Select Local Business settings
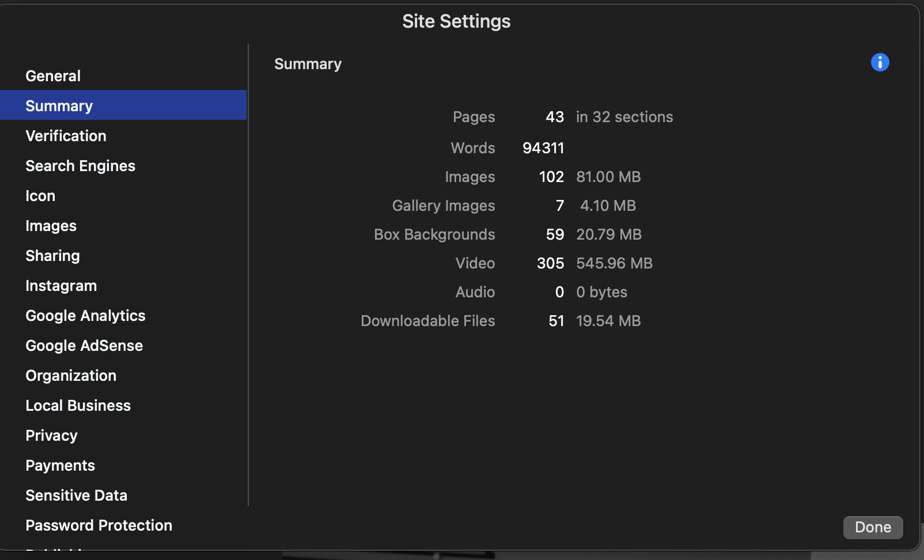The image size is (924, 560). click(x=78, y=406)
